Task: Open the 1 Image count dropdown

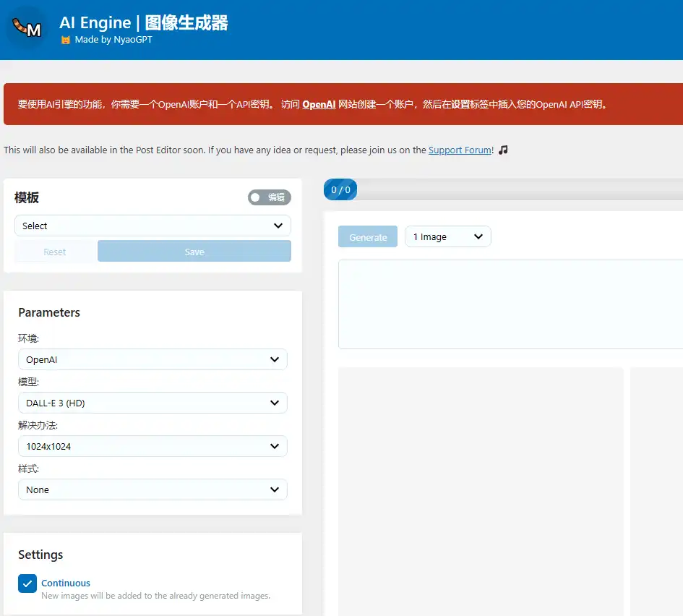Action: point(447,236)
